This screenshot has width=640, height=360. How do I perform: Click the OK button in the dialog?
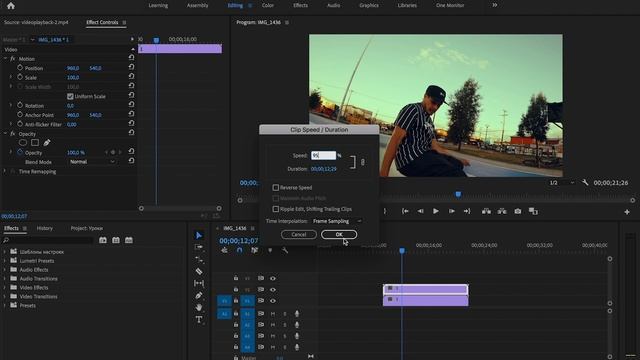tap(339, 234)
